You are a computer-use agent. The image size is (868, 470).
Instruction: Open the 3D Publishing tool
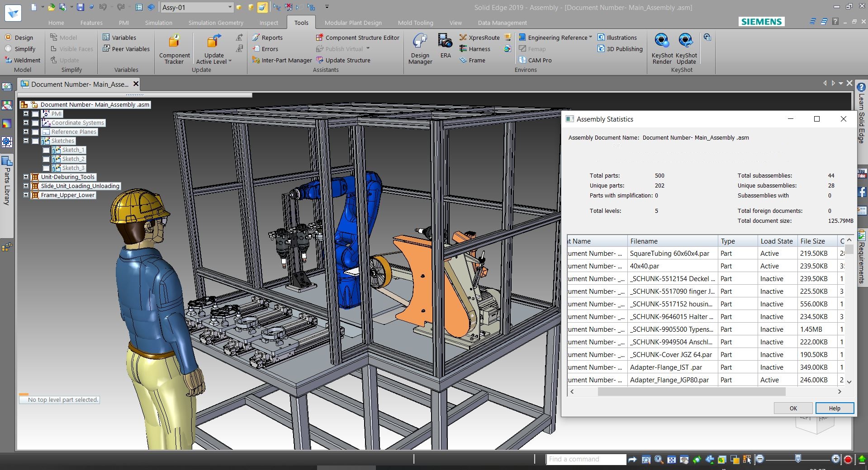620,49
